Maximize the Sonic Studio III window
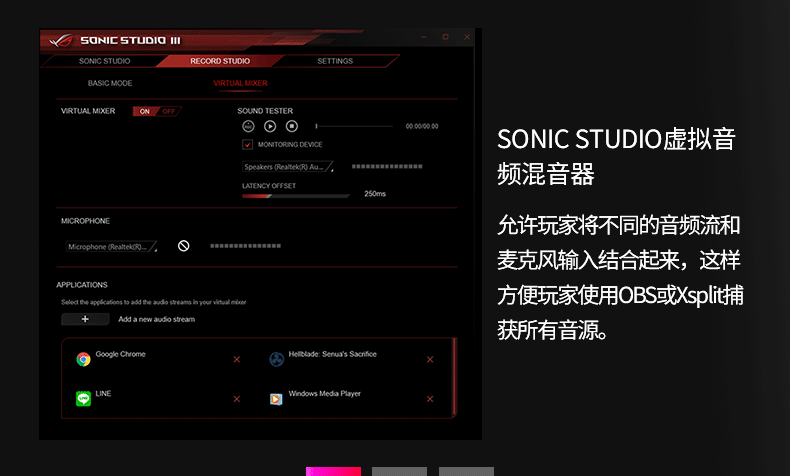The image size is (790, 476). tap(445, 37)
